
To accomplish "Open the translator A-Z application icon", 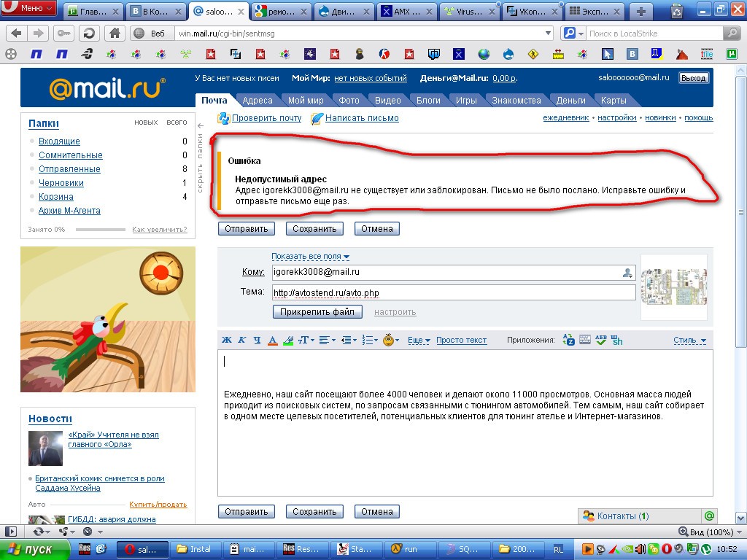I will coord(568,340).
